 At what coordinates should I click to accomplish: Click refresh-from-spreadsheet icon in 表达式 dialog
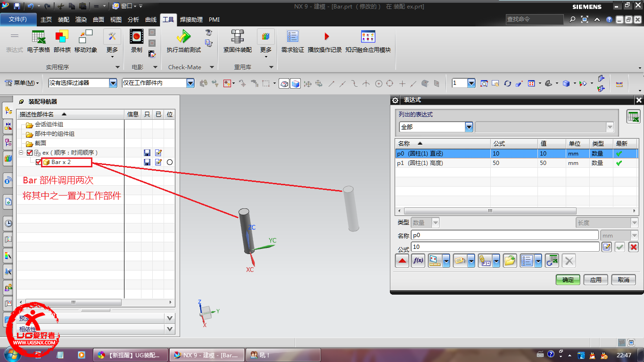tap(552, 261)
